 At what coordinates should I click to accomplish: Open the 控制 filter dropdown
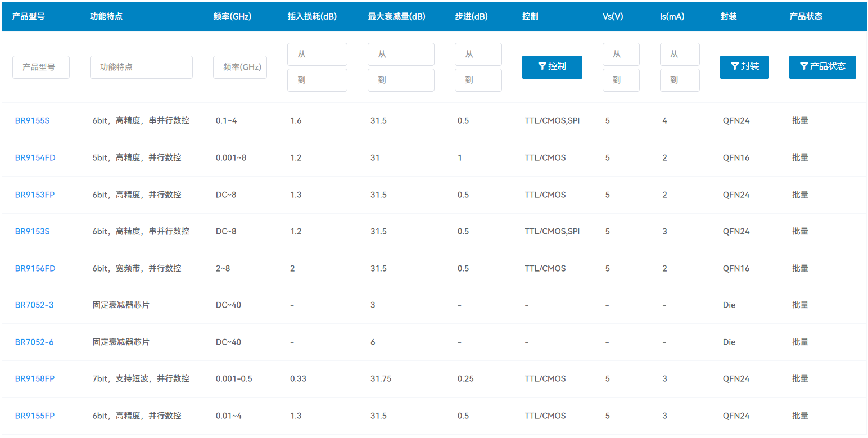[x=551, y=67]
